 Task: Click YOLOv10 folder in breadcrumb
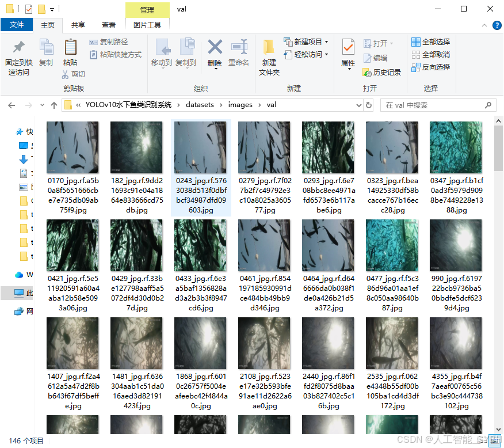pos(128,105)
